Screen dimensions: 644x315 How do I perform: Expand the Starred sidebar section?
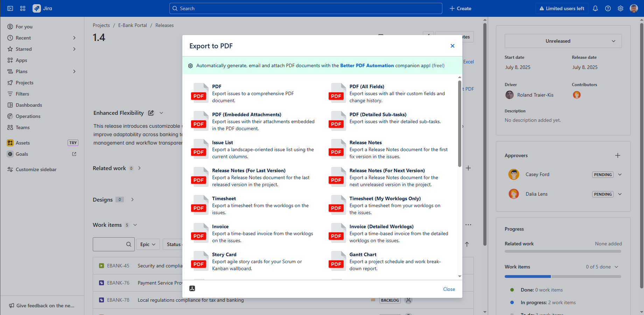click(74, 49)
